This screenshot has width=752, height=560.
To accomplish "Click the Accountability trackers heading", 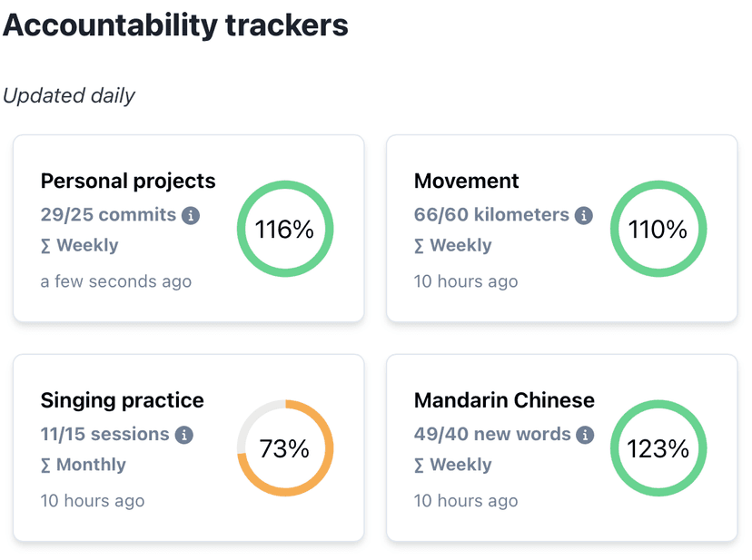I will (x=175, y=25).
